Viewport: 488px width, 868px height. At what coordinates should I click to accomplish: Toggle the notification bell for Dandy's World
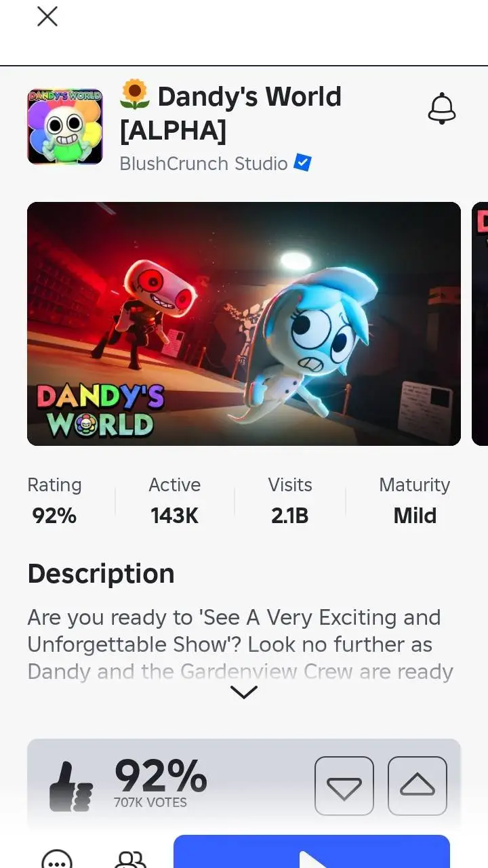[442, 108]
